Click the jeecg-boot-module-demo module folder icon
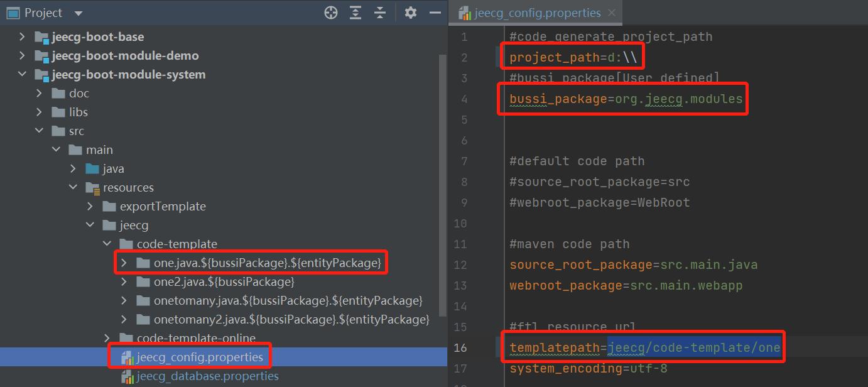 click(x=41, y=56)
